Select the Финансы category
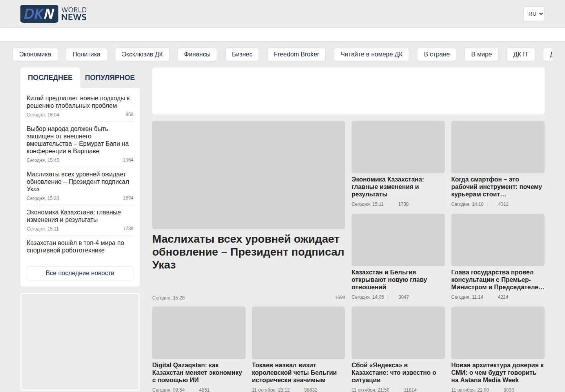Viewport: 565px width, 392px height. (x=197, y=54)
